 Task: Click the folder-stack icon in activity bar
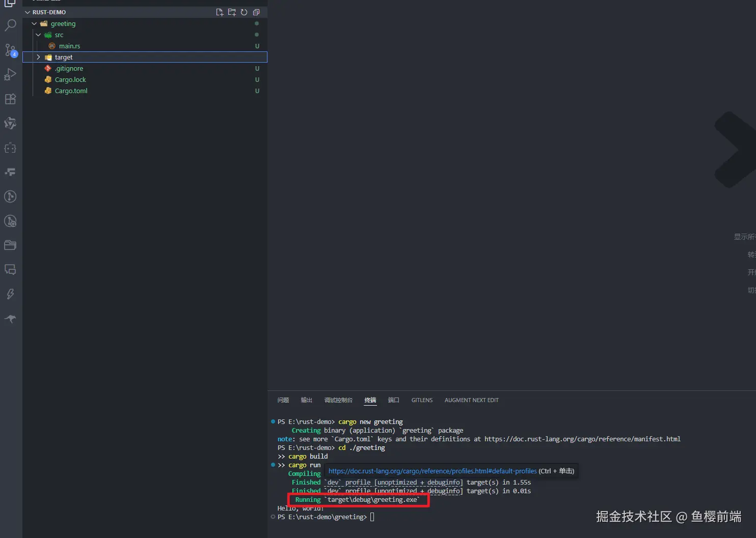pos(10,245)
